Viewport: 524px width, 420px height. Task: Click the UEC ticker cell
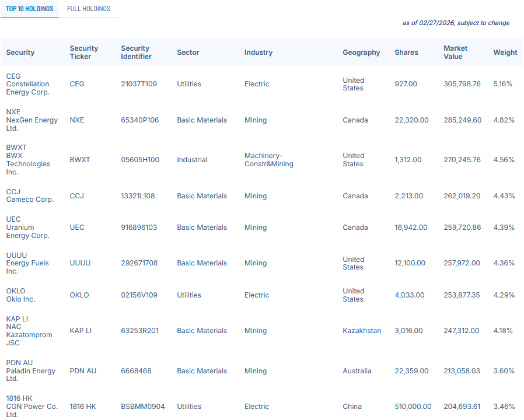77,227
